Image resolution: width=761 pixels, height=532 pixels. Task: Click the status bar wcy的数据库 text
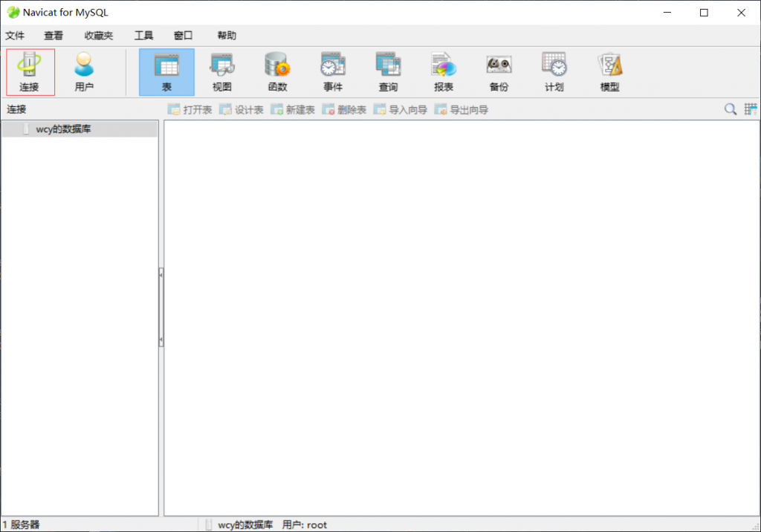pyautogui.click(x=245, y=525)
